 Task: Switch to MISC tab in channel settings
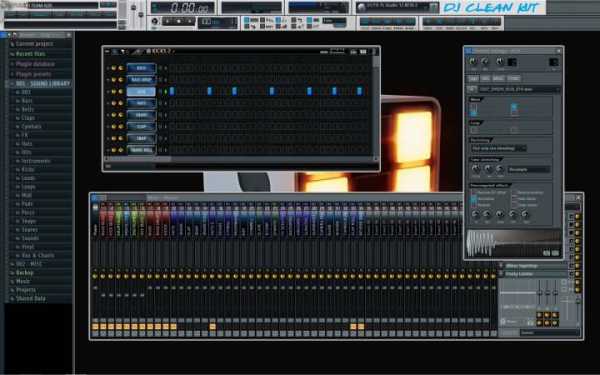(499, 78)
